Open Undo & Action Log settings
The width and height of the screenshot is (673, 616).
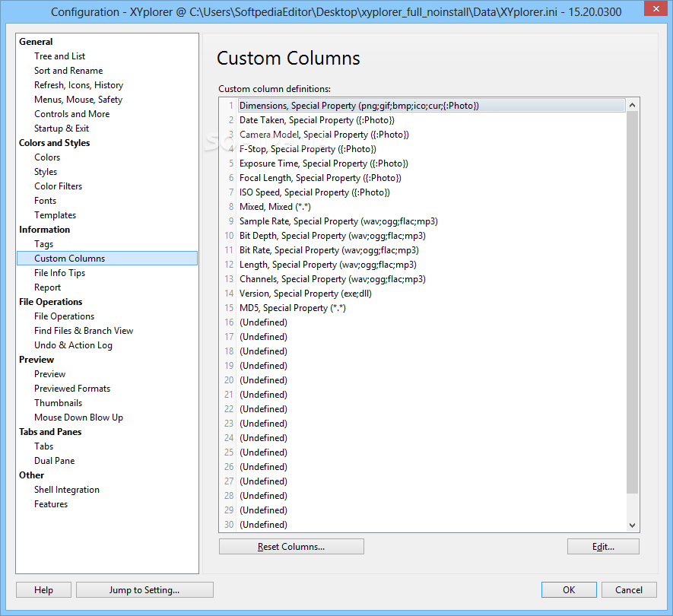[x=73, y=345]
